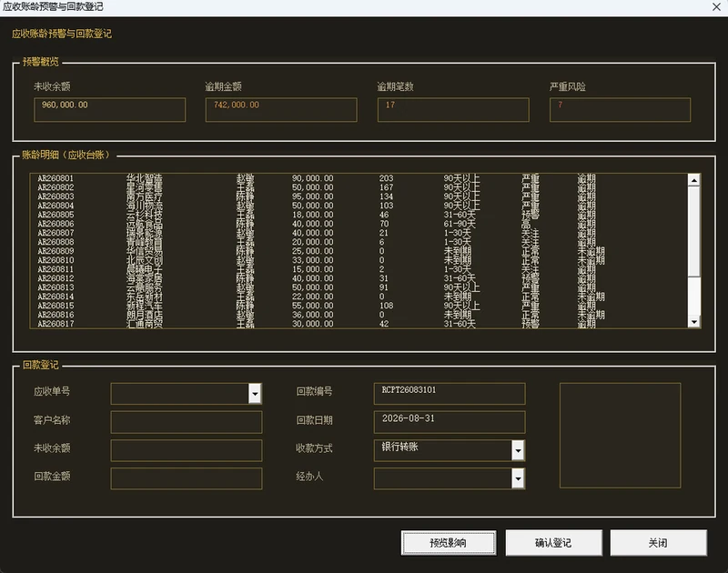Click into the 回款金额 input field
This screenshot has width=728, height=573.
tap(187, 478)
